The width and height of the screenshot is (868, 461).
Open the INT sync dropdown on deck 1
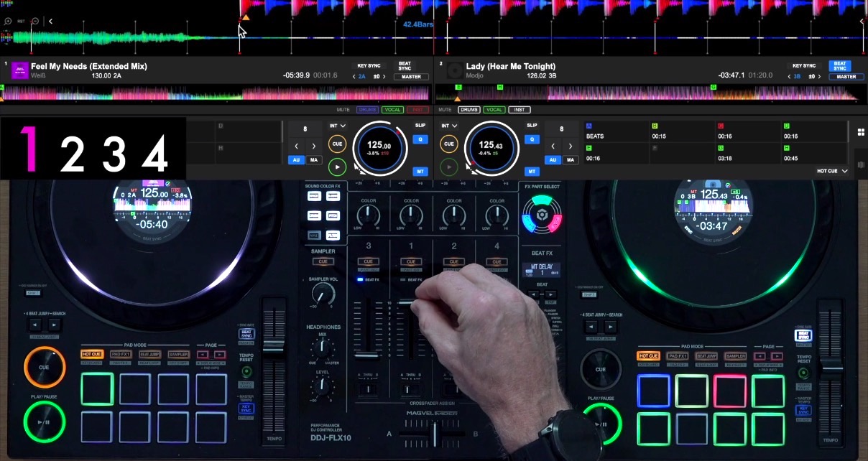pyautogui.click(x=337, y=124)
